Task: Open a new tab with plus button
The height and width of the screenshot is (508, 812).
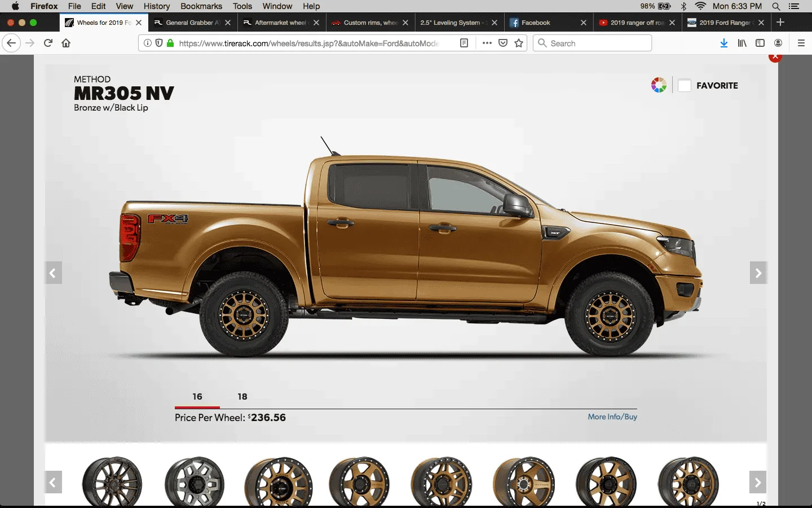Action: pyautogui.click(x=780, y=22)
